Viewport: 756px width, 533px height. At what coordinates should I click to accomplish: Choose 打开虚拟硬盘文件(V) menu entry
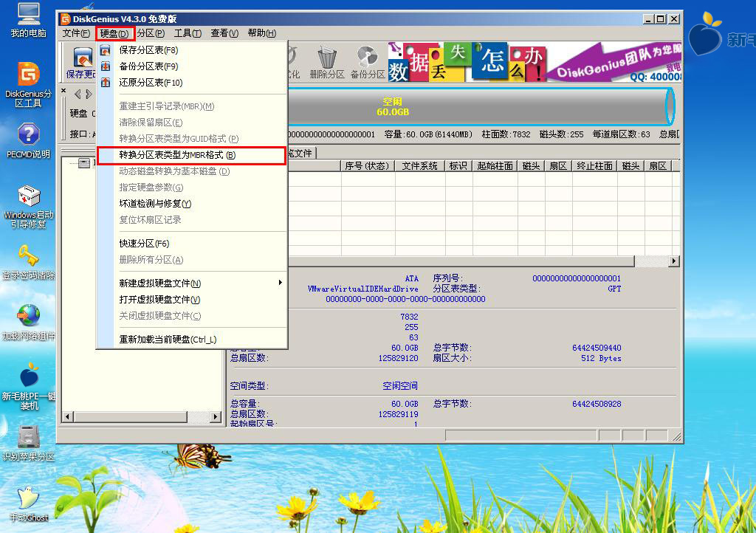pyautogui.click(x=192, y=299)
